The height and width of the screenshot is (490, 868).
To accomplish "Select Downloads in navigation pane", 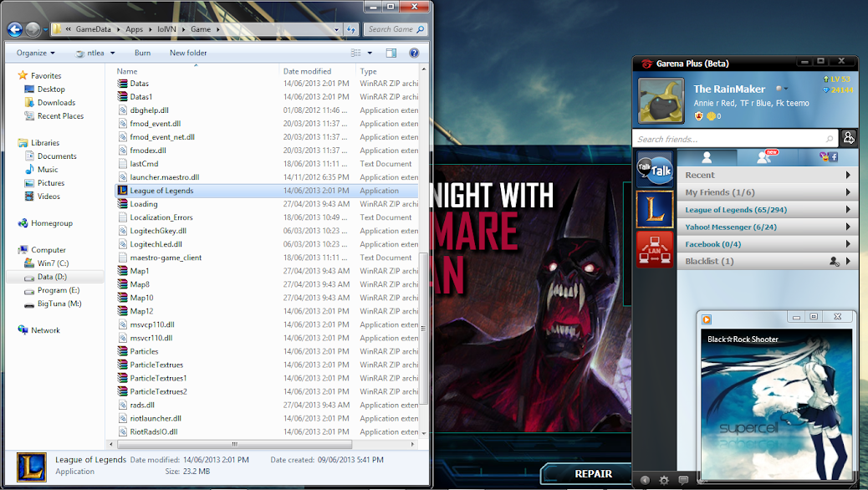I will coord(57,102).
